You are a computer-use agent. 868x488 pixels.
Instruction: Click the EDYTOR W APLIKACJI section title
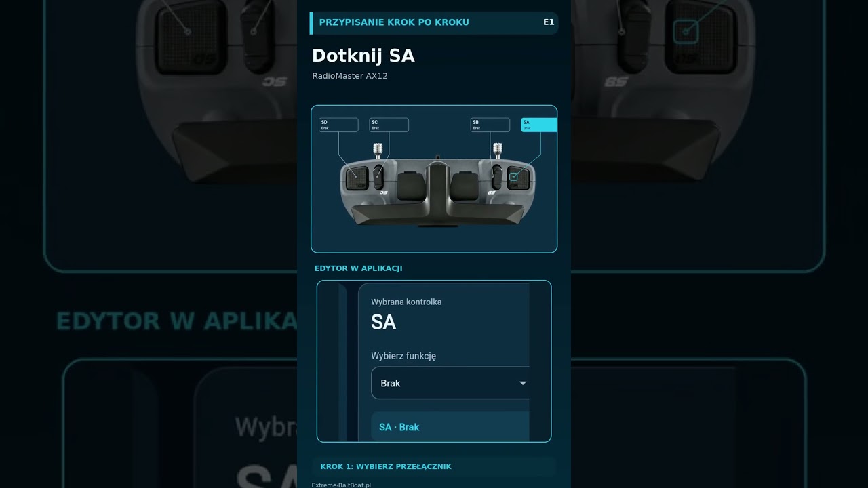359,268
